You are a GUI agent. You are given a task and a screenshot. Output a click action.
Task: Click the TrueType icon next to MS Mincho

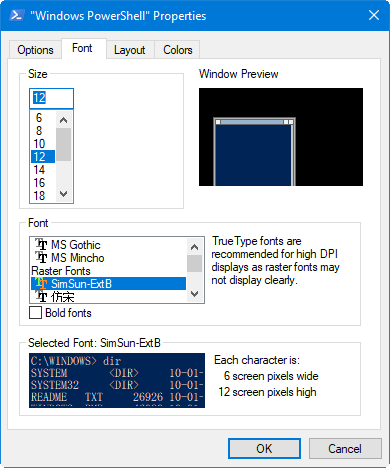(x=41, y=258)
